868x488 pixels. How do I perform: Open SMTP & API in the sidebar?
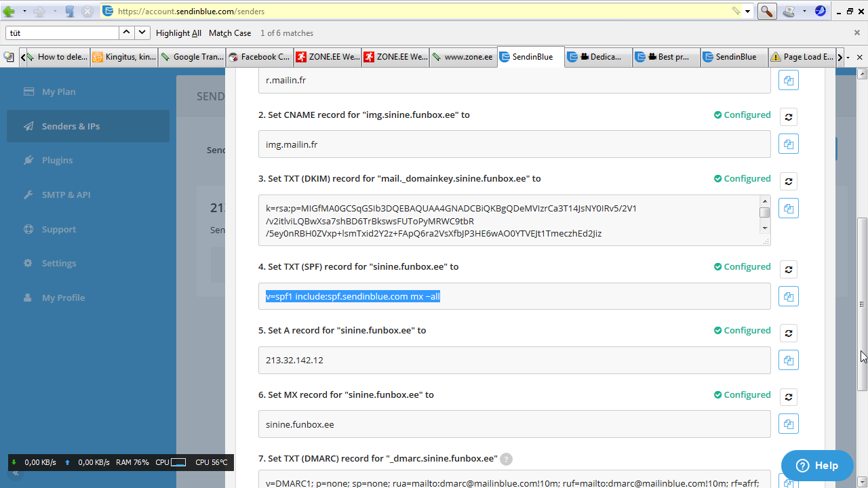[88, 195]
